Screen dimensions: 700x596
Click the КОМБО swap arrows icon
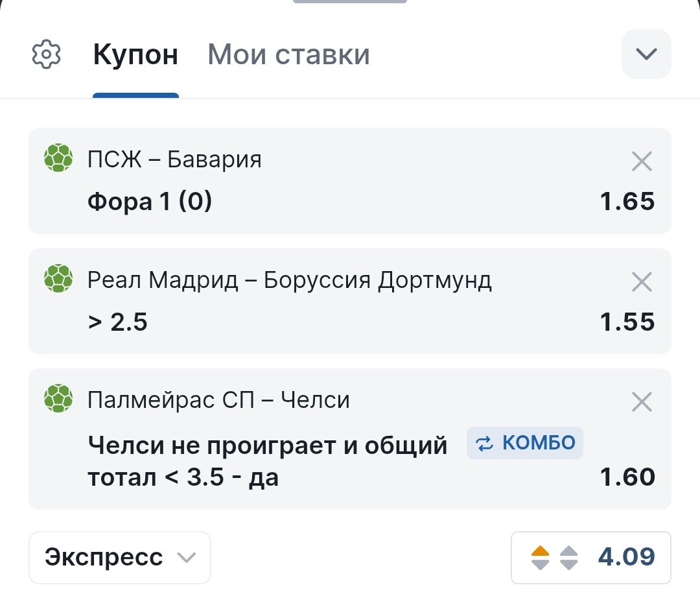[x=484, y=443]
